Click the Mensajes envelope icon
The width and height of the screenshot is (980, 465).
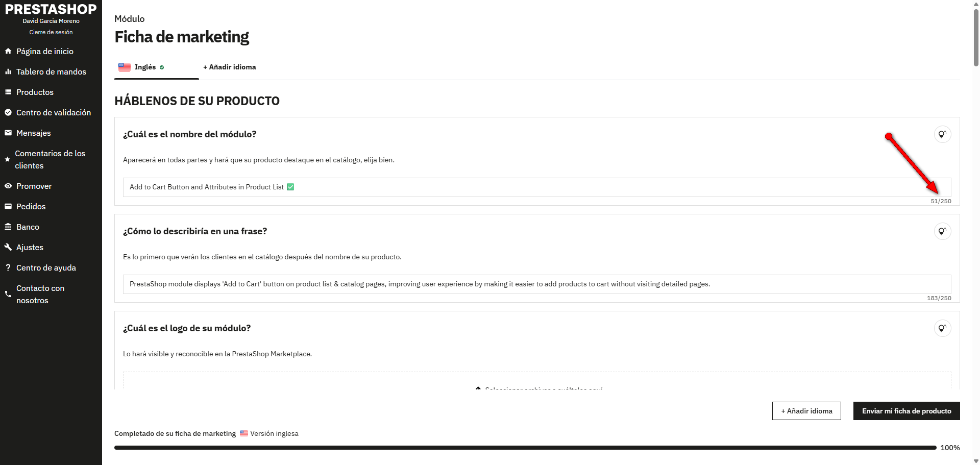tap(8, 133)
